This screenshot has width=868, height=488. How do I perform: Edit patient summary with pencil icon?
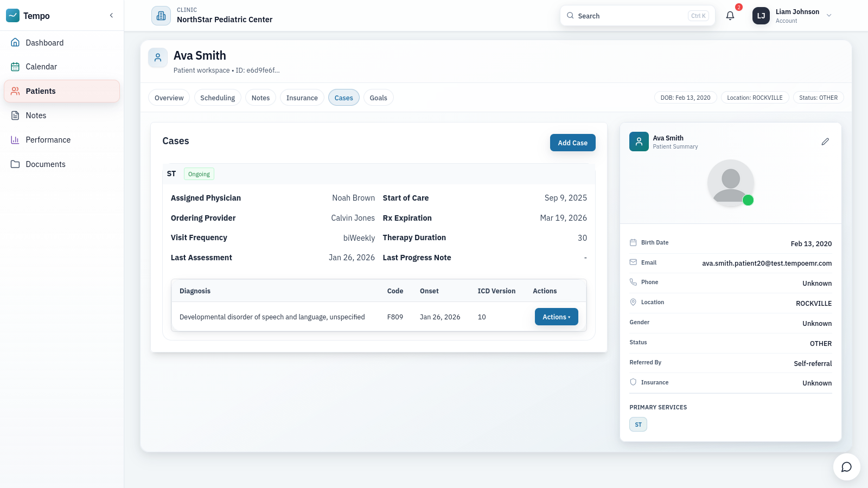(x=825, y=142)
